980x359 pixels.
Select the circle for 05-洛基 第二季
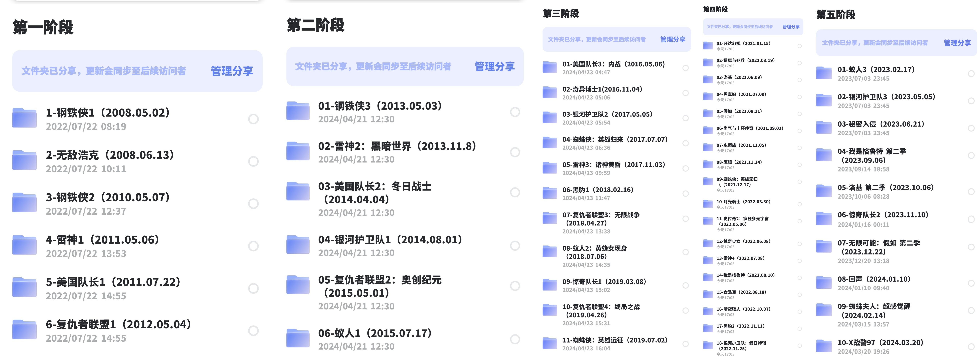[971, 192]
